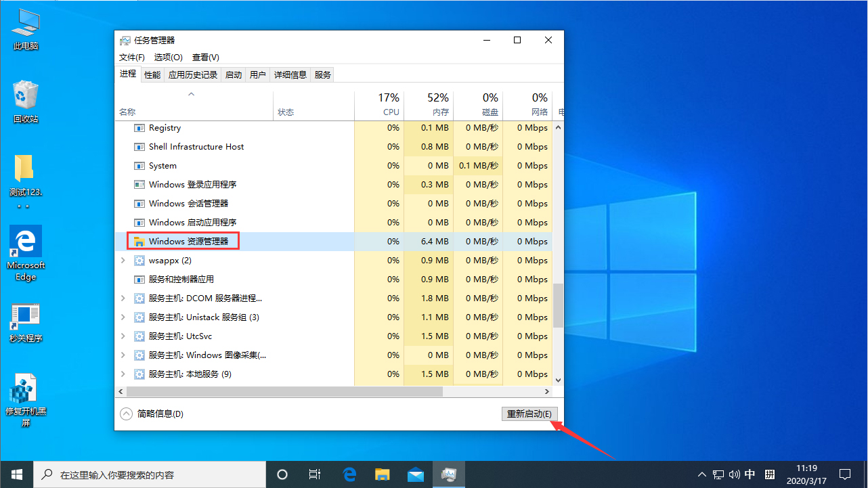868x488 pixels.
Task: Expand the 服务主机: 本地服务 group
Action: click(122, 374)
